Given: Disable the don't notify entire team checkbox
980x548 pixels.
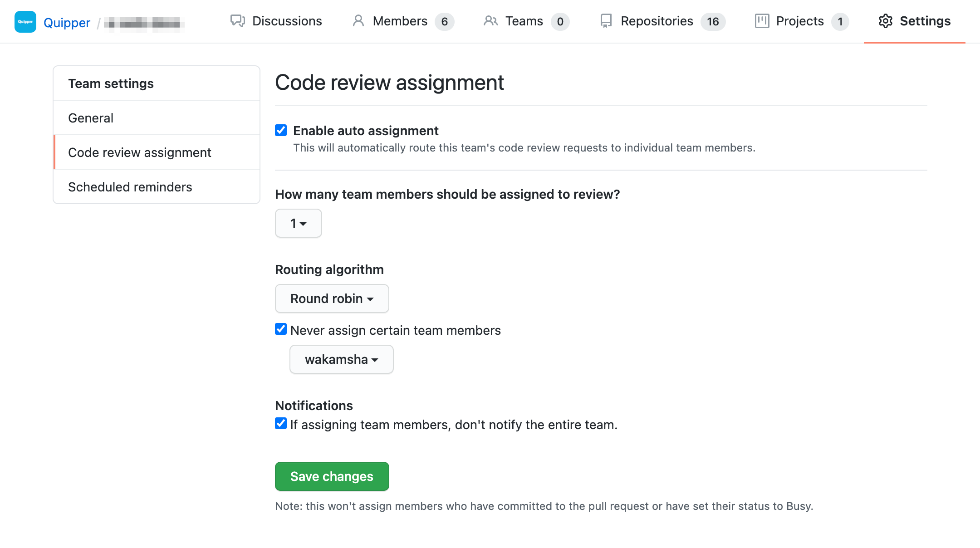Looking at the screenshot, I should tap(281, 424).
